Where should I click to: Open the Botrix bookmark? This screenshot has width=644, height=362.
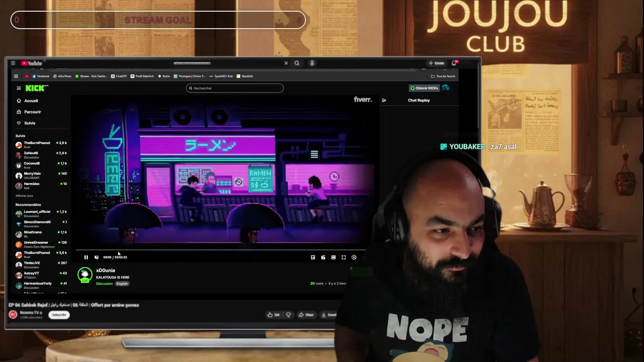(x=164, y=76)
